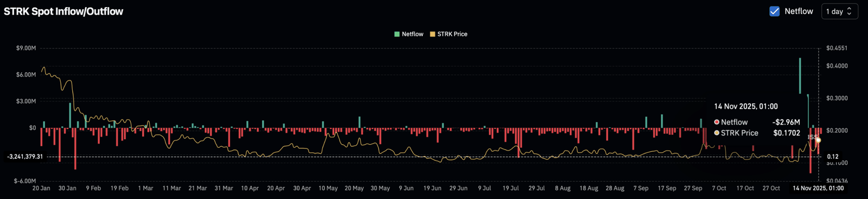Click the 27 Oct date label
The width and height of the screenshot is (868, 199).
pos(771,188)
